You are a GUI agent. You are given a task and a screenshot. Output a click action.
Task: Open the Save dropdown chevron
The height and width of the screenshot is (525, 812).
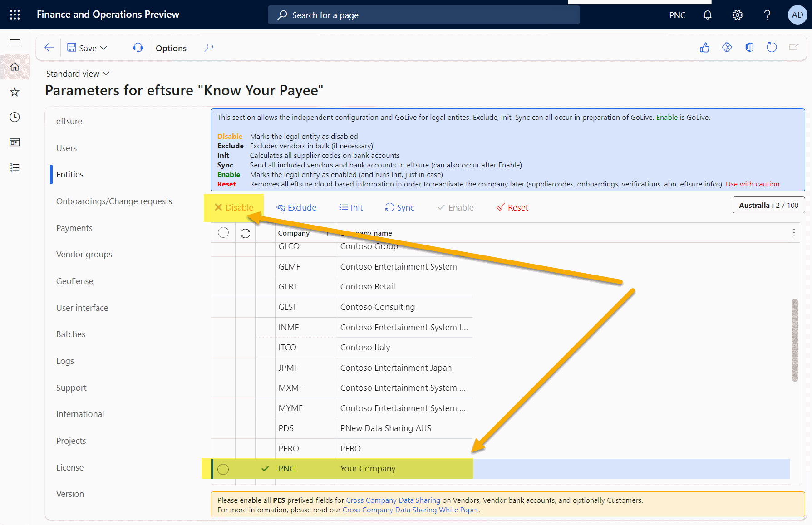coord(103,48)
